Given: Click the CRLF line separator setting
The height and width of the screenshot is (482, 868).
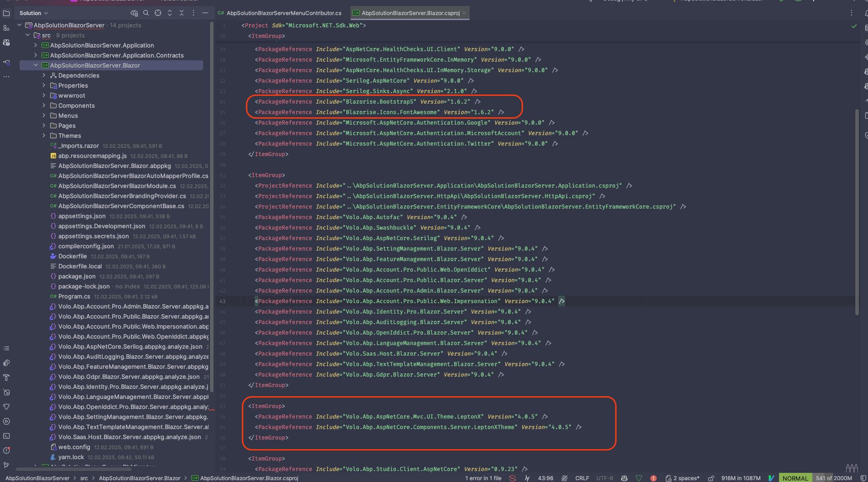Looking at the screenshot, I should [582, 478].
